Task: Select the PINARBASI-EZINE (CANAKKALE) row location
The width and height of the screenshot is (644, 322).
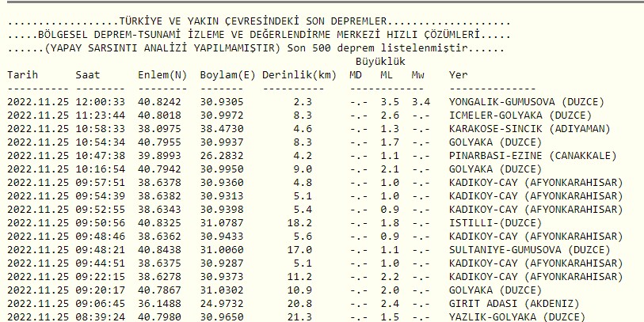Action: (533, 156)
